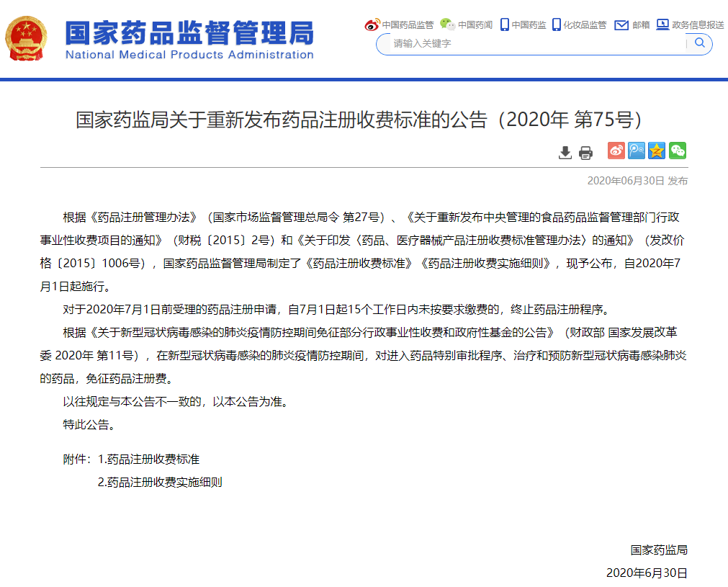Image resolution: width=728 pixels, height=587 pixels.
Task: Open the 邮箱 envelope icon
Action: point(621,25)
